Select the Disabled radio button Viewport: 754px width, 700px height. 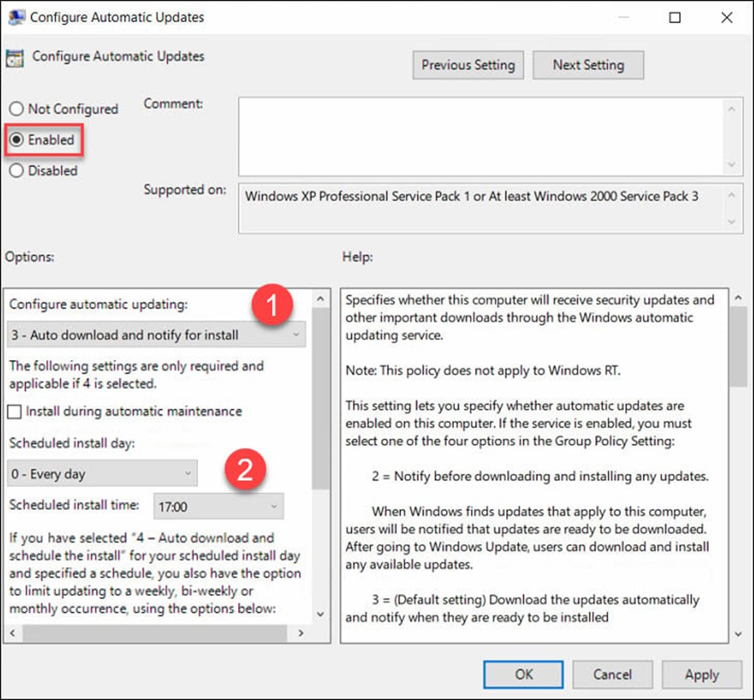pyautogui.click(x=17, y=171)
